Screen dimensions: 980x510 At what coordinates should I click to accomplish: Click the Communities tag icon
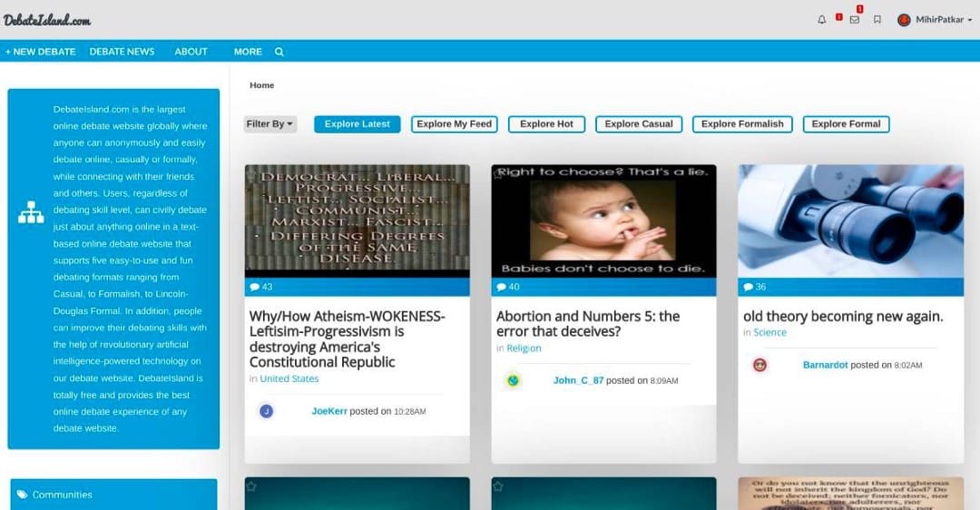pos(23,495)
